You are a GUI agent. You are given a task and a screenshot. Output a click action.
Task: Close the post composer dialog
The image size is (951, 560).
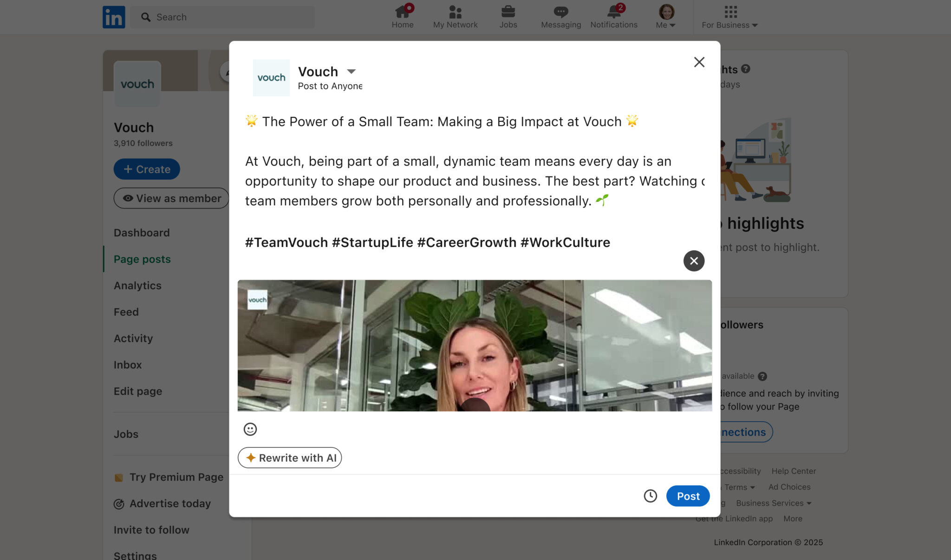pos(699,62)
